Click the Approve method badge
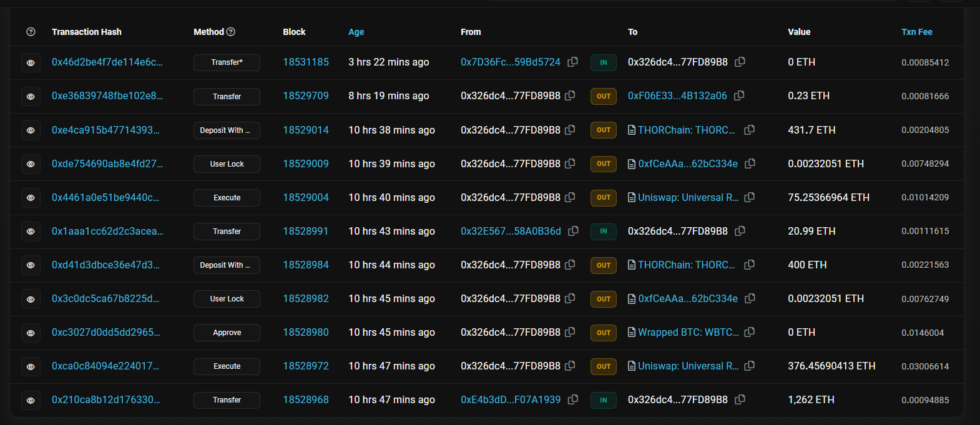 (227, 333)
